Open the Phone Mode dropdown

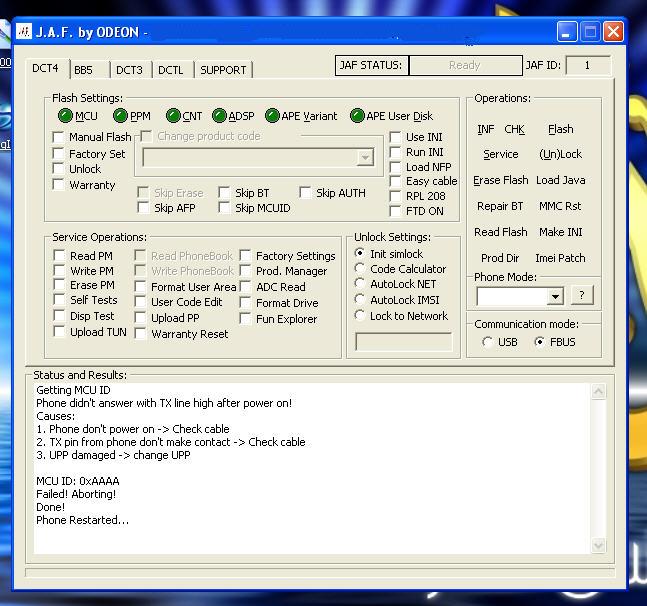555,296
